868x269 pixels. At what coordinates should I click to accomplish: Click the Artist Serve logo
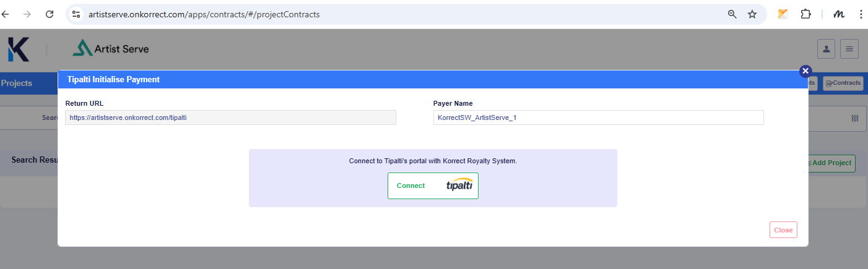tap(111, 49)
